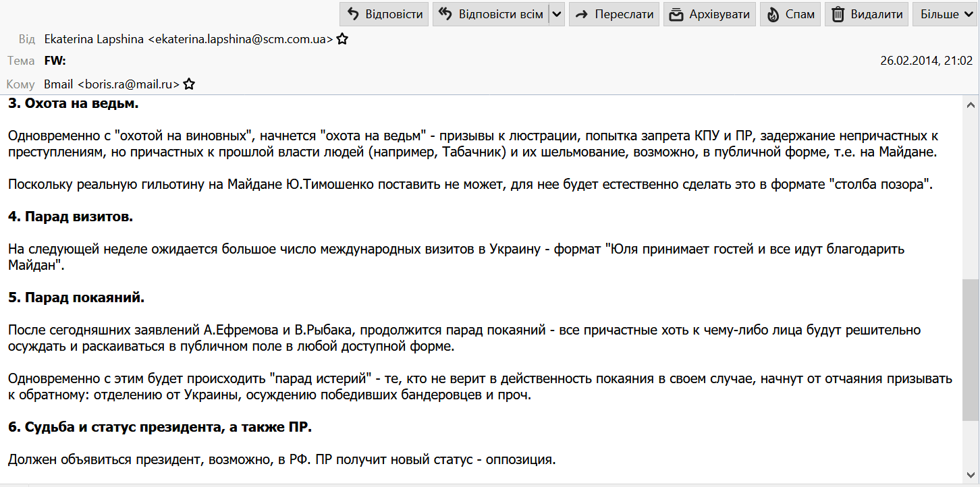Image resolution: width=980 pixels, height=487 pixels.
Task: Archive the email with Архівувати
Action: [x=709, y=14]
